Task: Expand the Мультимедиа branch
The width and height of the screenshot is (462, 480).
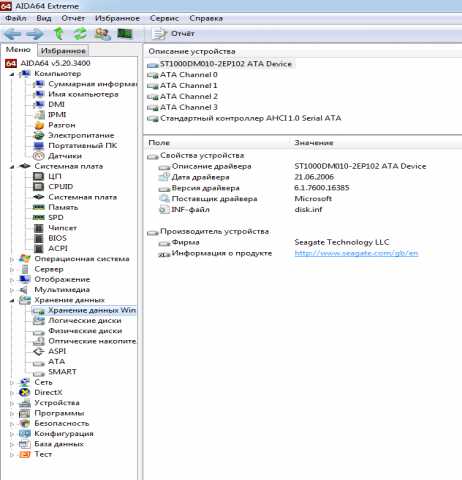Action: pos(12,290)
